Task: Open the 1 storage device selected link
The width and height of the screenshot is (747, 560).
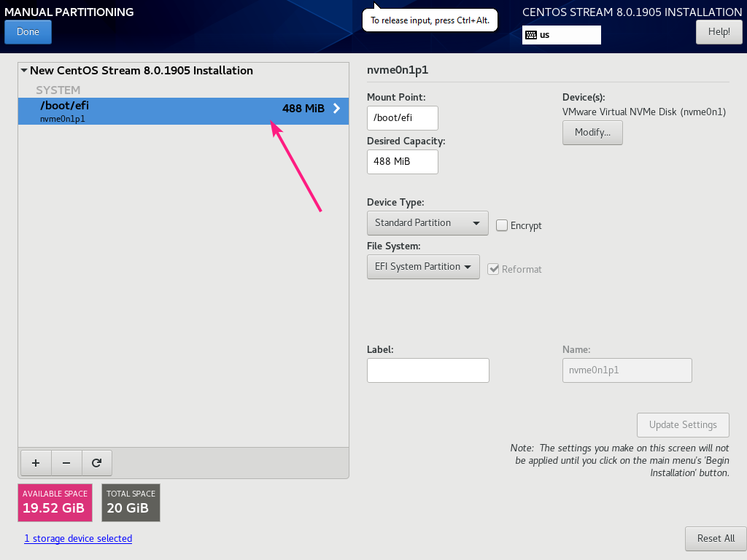Action: [x=77, y=538]
